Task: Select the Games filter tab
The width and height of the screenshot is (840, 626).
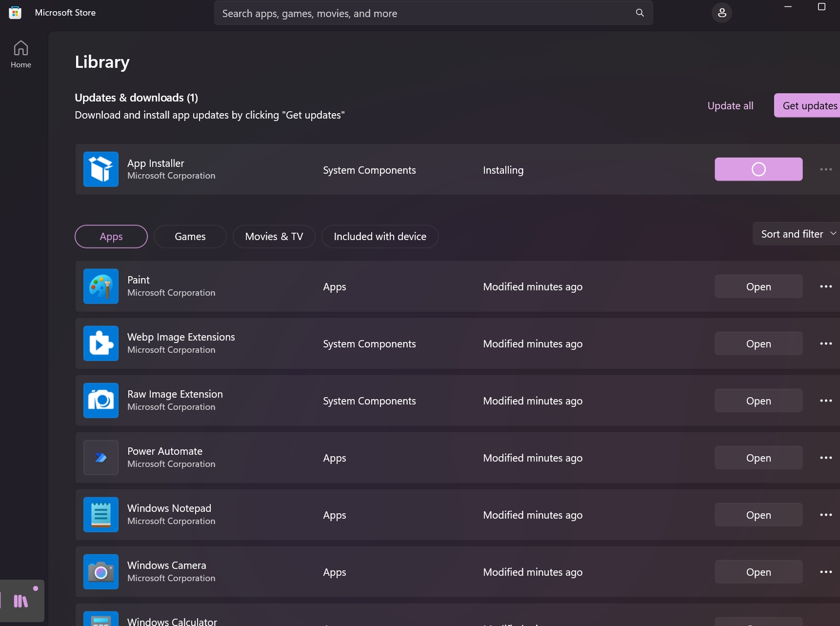Action: pos(190,237)
